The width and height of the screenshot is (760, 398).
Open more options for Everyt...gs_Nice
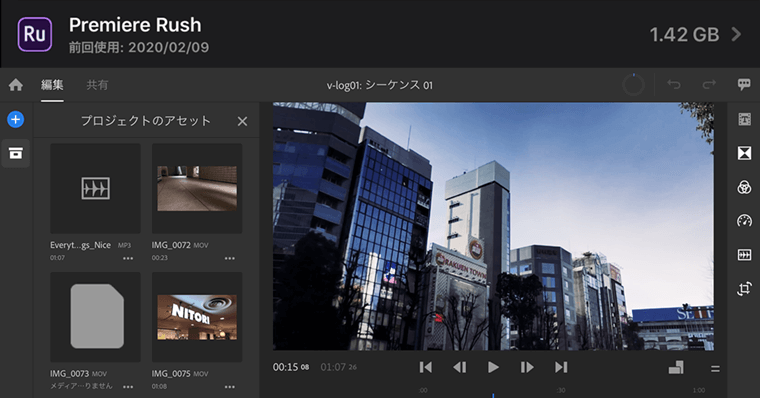[x=128, y=258]
